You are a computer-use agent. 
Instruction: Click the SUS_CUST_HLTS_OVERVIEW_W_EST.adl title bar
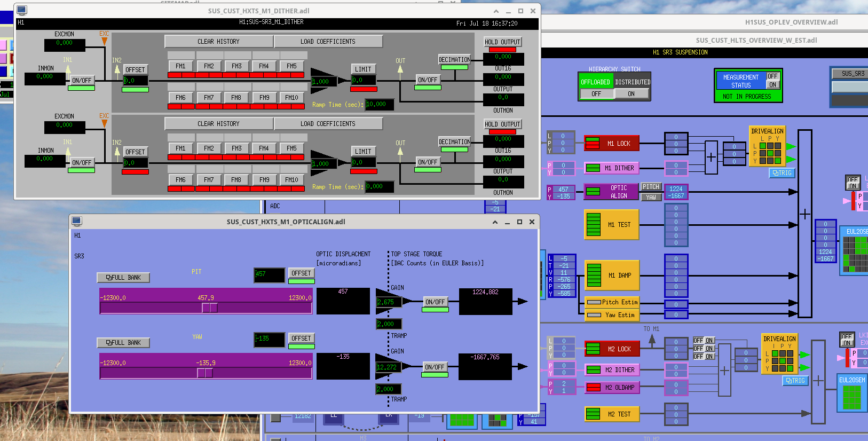pos(756,40)
